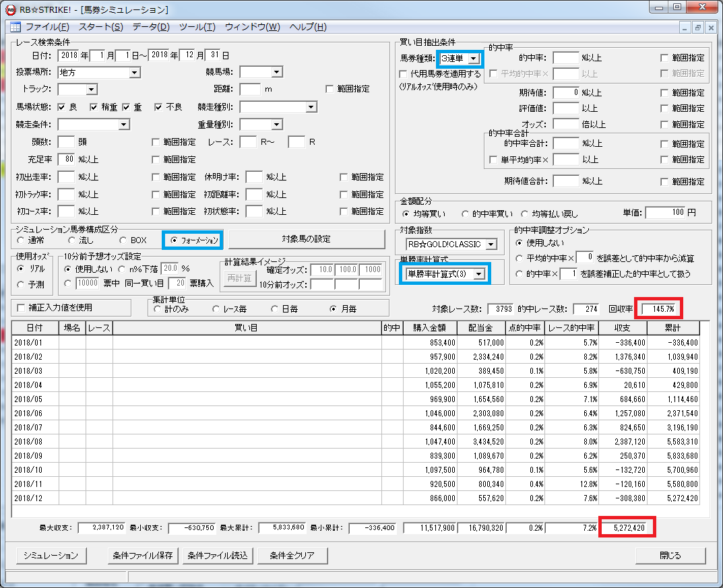Screen dimensions: 723x588
Task: Click the inner window restore button
Action: [x=697, y=28]
